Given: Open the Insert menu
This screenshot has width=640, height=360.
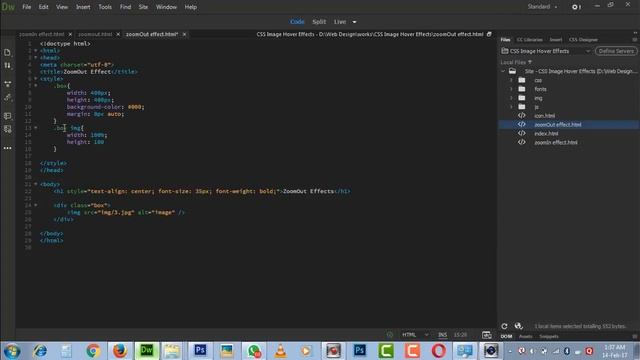Looking at the screenshot, I should click(x=83, y=7).
